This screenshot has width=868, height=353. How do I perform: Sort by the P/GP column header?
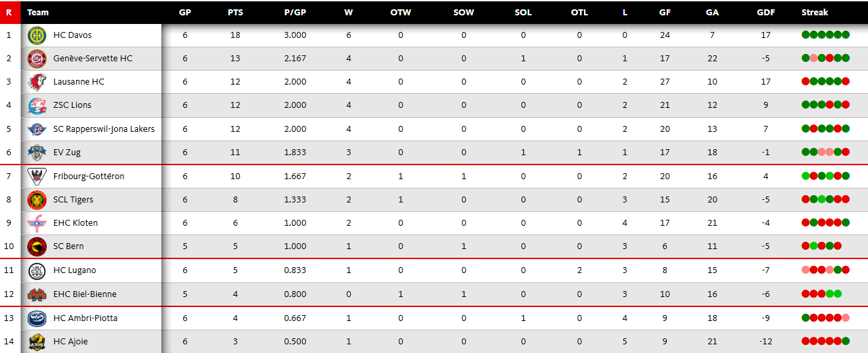tap(295, 12)
